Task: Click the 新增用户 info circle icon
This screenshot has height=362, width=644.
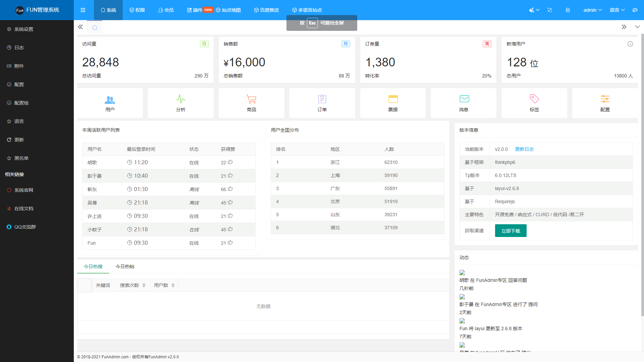Action: 630,44
